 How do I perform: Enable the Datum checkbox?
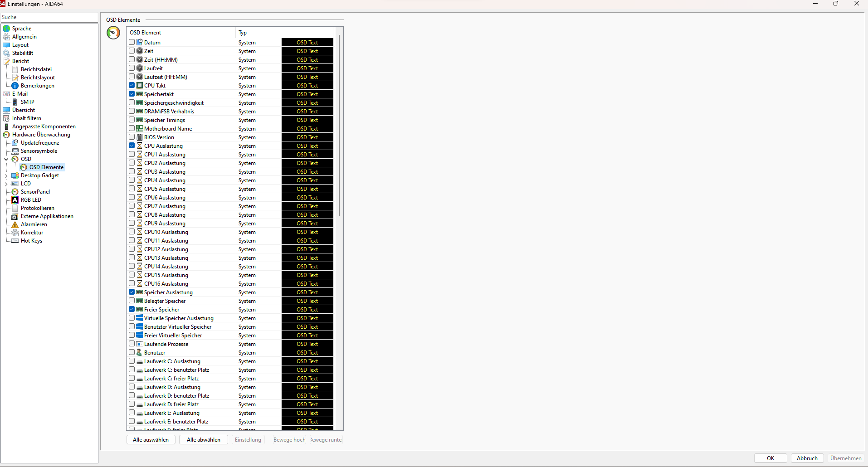[x=132, y=42]
